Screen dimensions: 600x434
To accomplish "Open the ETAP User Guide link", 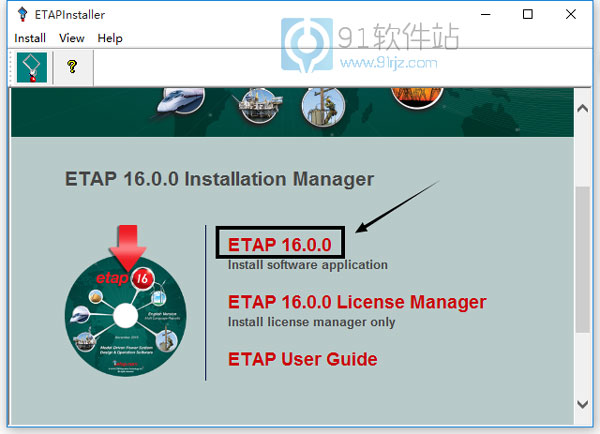I will point(302,359).
